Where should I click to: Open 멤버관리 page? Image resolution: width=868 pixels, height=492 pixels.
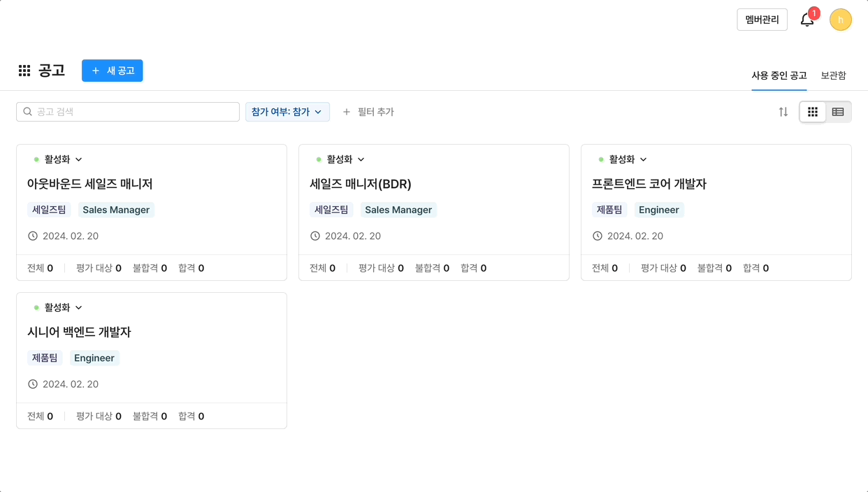[762, 20]
